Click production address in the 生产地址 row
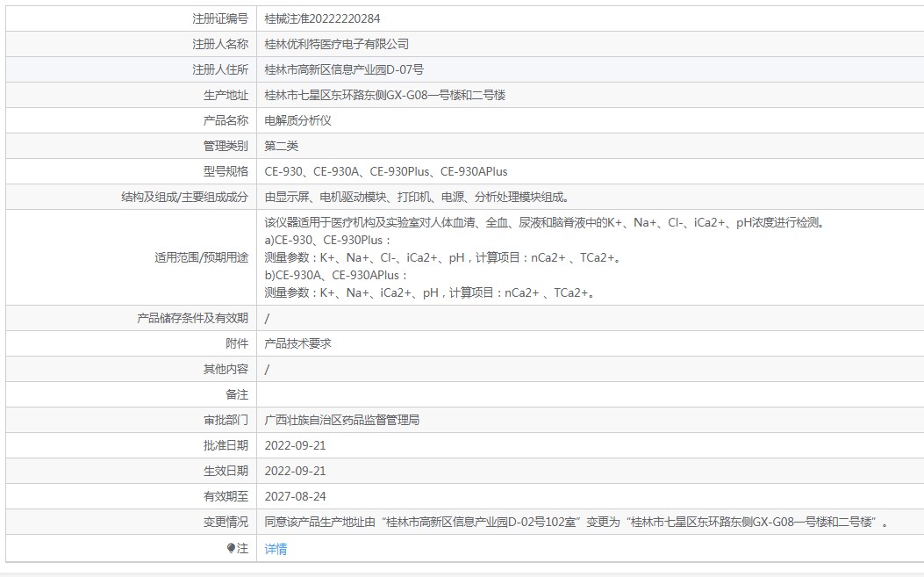 pyautogui.click(x=385, y=95)
